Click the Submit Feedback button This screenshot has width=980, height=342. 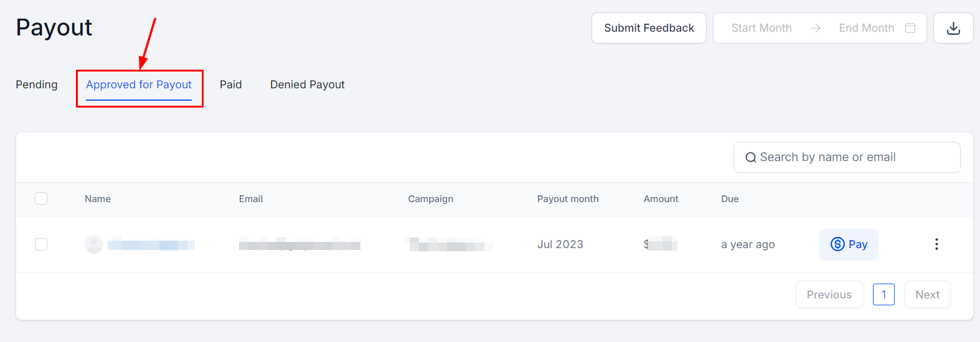click(x=649, y=28)
